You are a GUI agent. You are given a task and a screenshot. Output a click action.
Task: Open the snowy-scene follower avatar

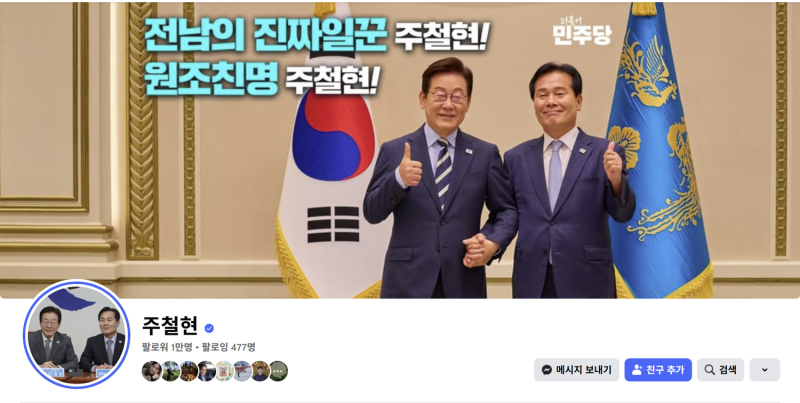tap(242, 371)
